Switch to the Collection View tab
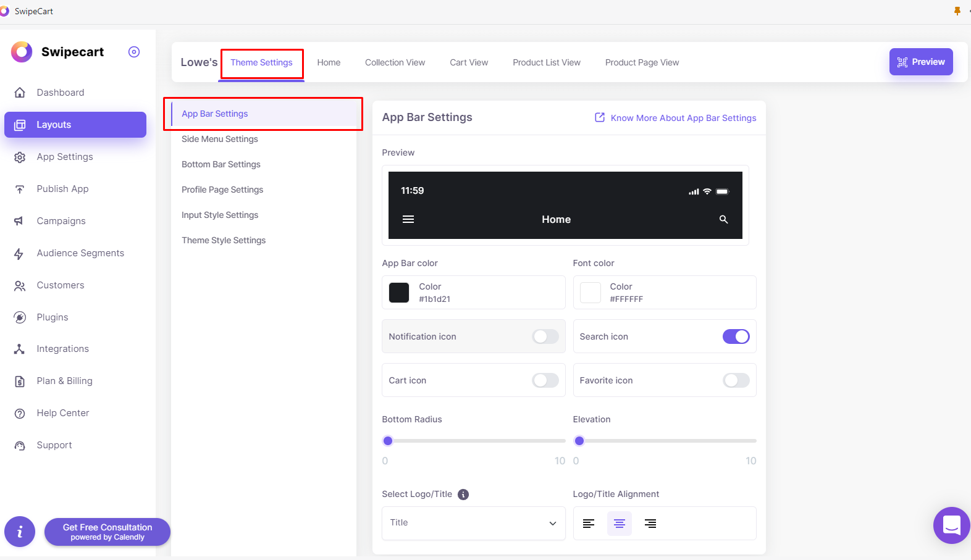This screenshot has height=560, width=971. click(395, 62)
